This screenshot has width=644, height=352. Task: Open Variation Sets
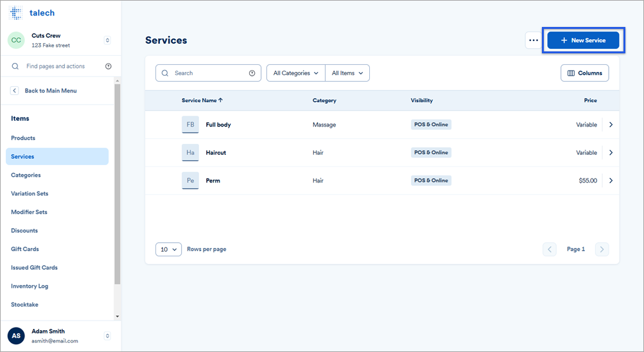(30, 193)
